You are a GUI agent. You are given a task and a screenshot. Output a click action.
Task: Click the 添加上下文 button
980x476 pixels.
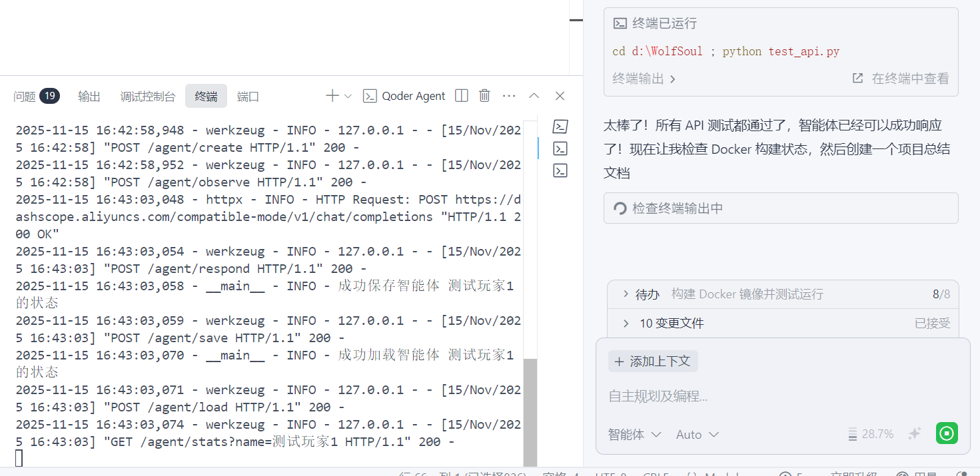point(653,361)
